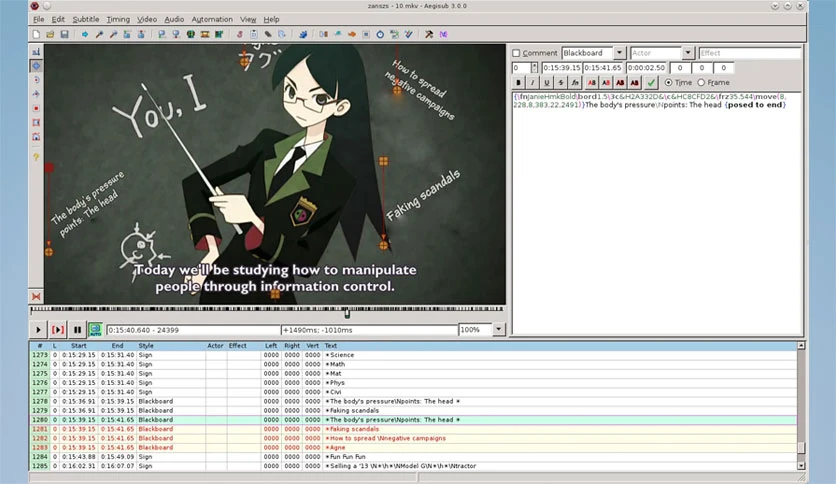836x484 pixels.
Task: Play the current line in video
Action: (x=58, y=330)
